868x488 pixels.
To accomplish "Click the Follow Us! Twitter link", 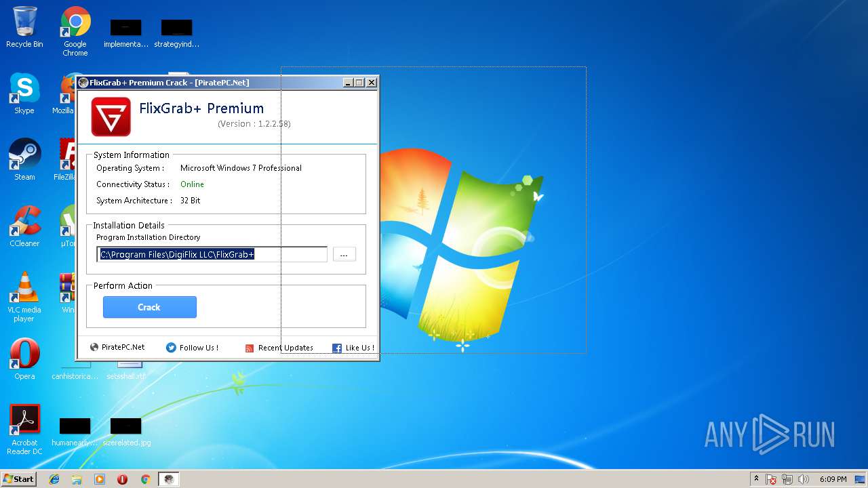I will [199, 348].
